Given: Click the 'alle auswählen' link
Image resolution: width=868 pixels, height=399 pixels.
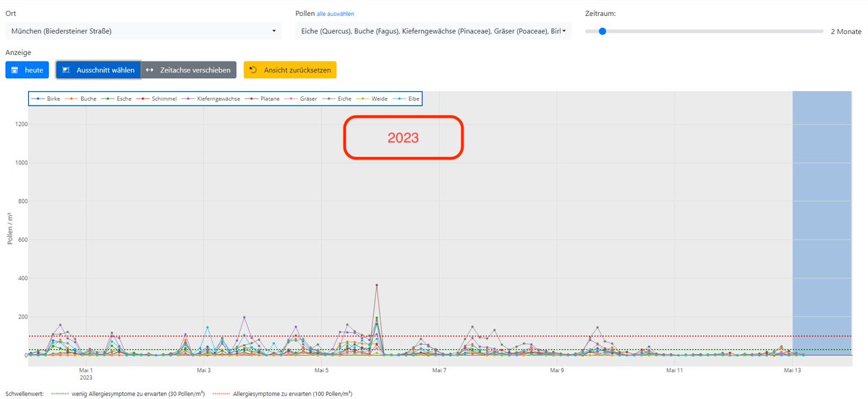Looking at the screenshot, I should point(336,14).
